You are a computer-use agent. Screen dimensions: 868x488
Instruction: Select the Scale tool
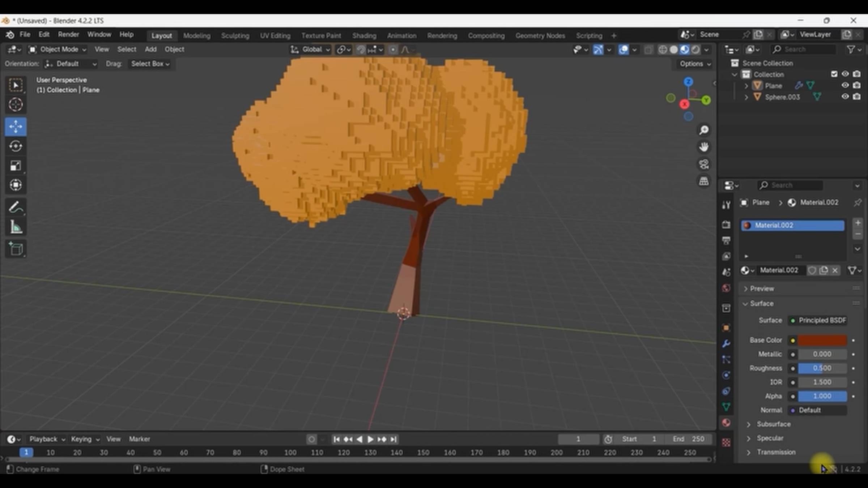pos(16,166)
